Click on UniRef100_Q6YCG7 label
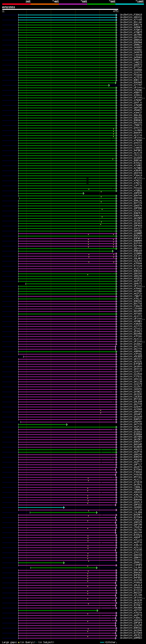146x644 pixels. (131, 359)
